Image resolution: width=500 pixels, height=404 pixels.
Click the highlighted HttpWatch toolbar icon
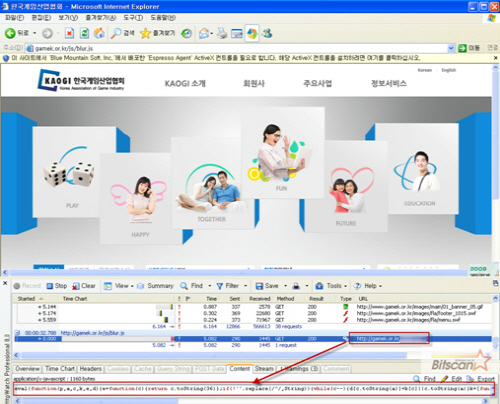pyautogui.click(x=252, y=33)
